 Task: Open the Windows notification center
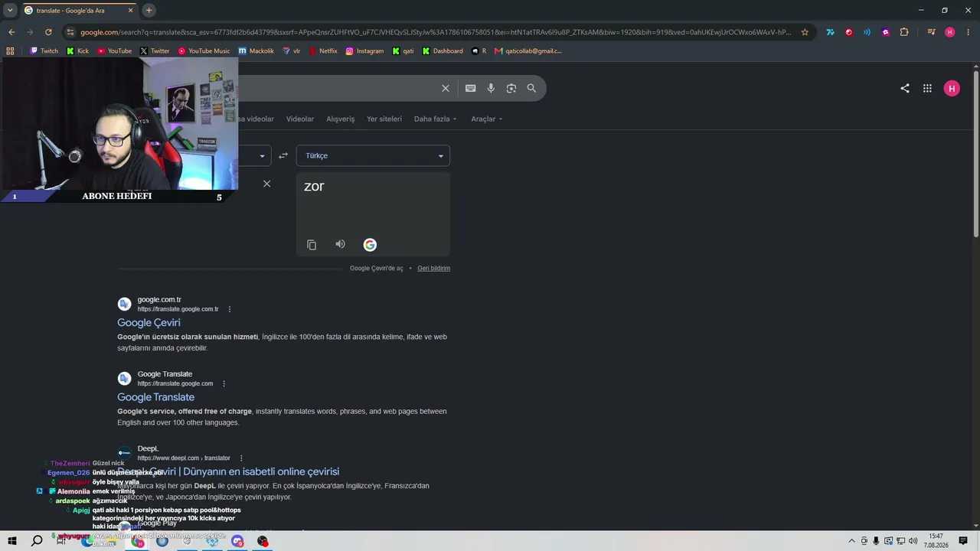(963, 541)
